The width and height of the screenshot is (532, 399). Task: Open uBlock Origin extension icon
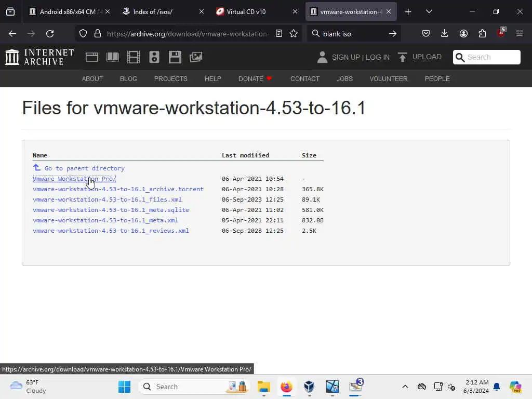click(501, 33)
